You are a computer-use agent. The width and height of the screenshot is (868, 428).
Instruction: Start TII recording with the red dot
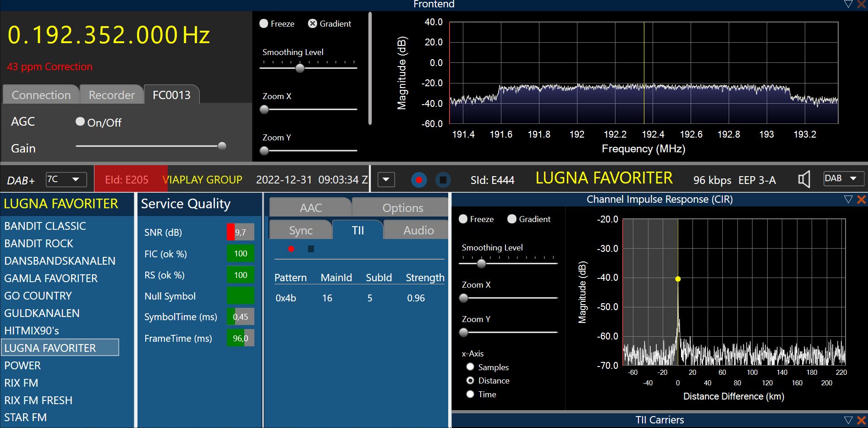pos(291,249)
